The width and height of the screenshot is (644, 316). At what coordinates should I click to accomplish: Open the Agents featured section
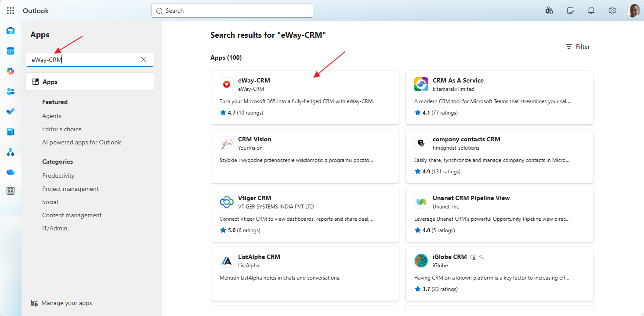click(x=52, y=116)
